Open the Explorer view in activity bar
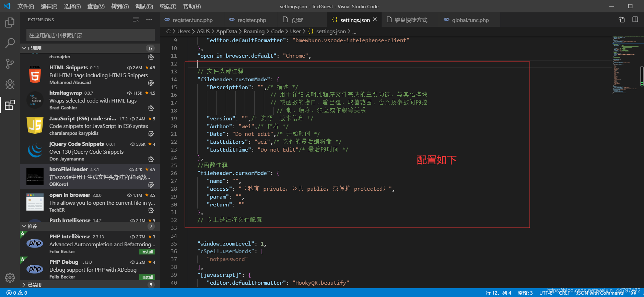The width and height of the screenshot is (644, 297). (10, 23)
